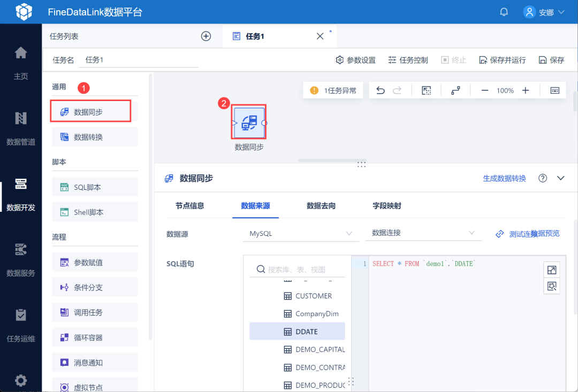The height and width of the screenshot is (392, 578).
Task: Switch to 节点信息 tab
Action: 190,205
